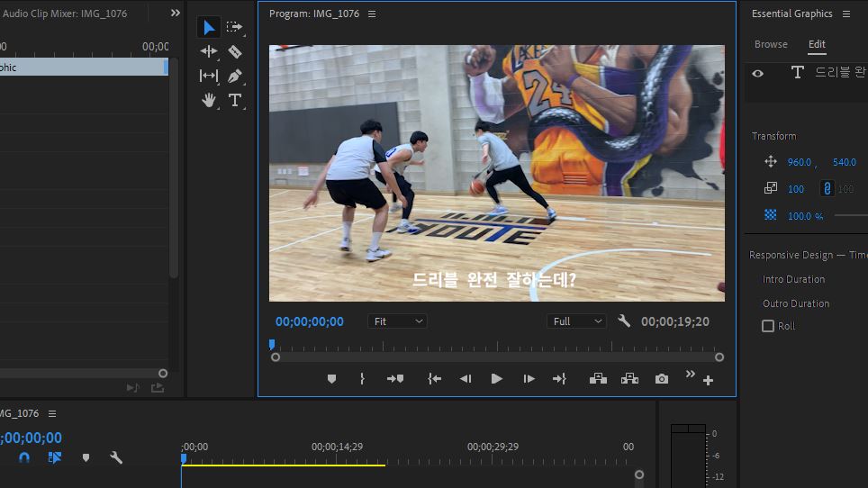Screen dimensions: 868x488
Task: Select the Ripple Edit tool
Action: click(209, 51)
